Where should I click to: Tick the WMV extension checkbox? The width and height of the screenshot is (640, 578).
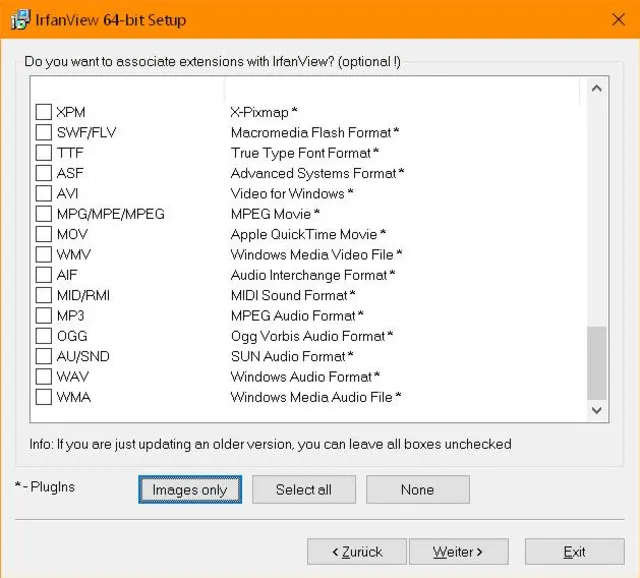pyautogui.click(x=44, y=254)
